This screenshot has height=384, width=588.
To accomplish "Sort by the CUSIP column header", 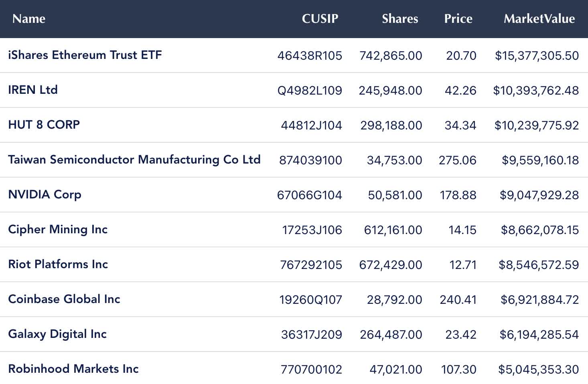I will [320, 19].
